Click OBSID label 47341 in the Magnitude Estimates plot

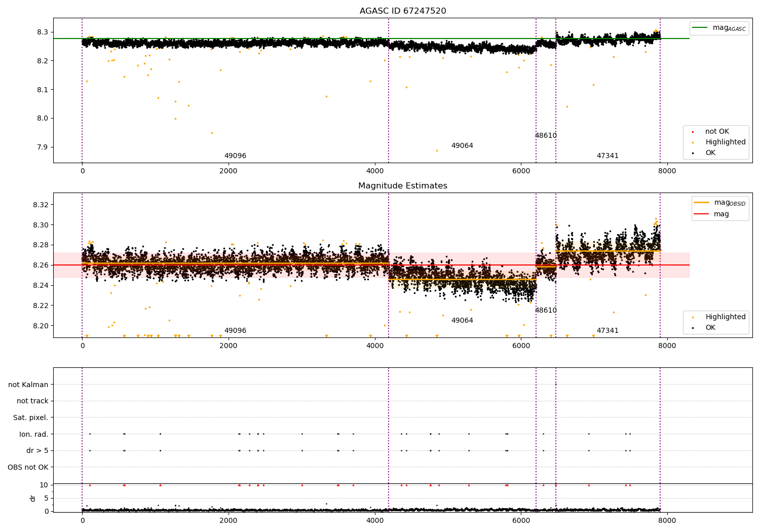click(x=607, y=331)
